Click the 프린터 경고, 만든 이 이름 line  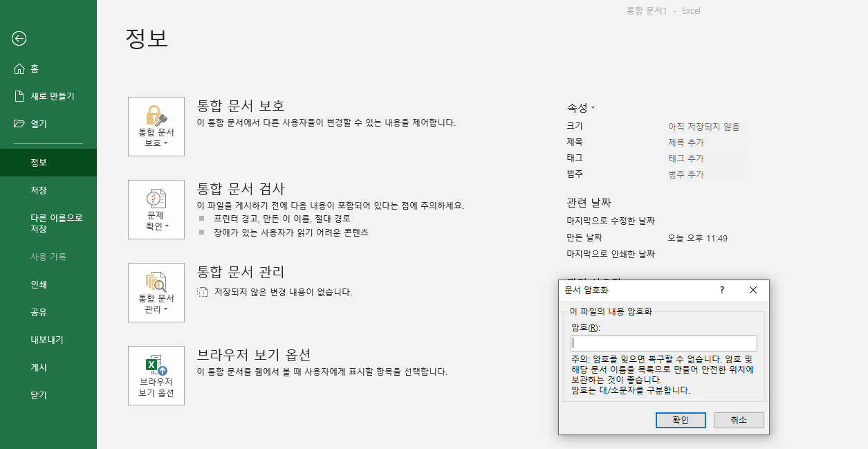click(x=281, y=218)
